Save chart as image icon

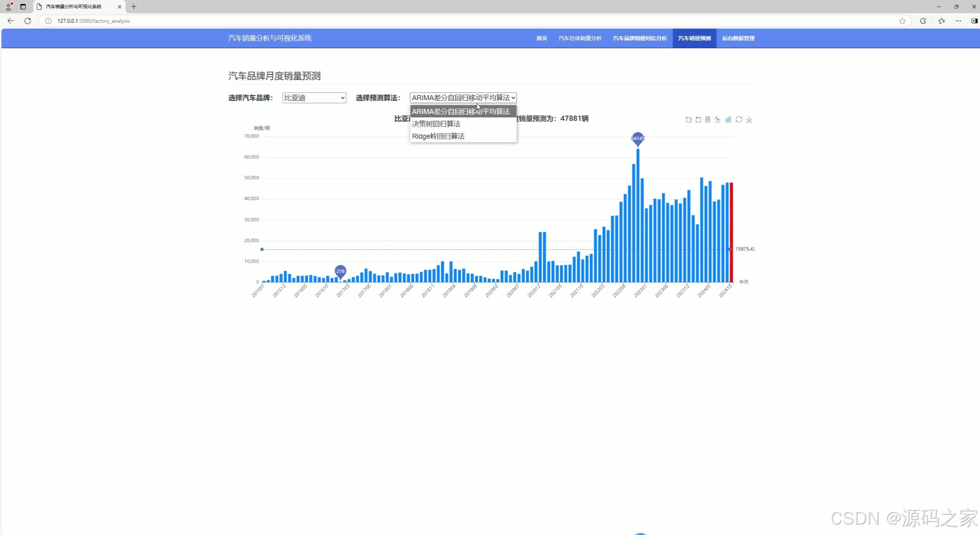(x=749, y=119)
